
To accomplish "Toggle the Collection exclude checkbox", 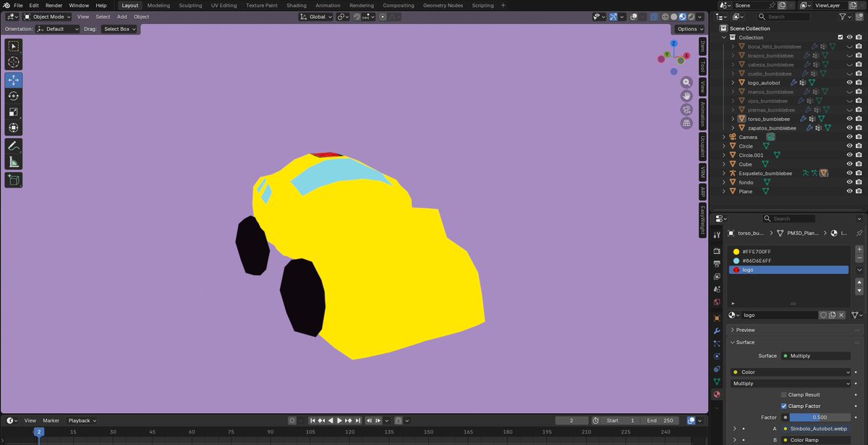I will [840, 37].
